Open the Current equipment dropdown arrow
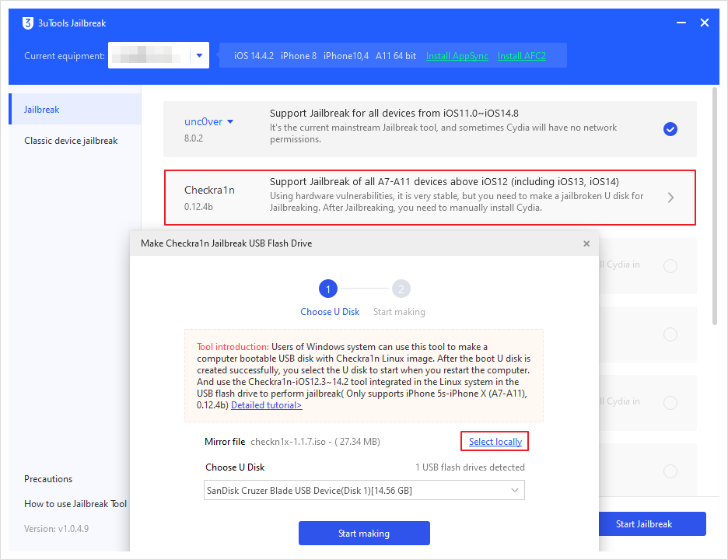The width and height of the screenshot is (728, 560). click(x=199, y=56)
